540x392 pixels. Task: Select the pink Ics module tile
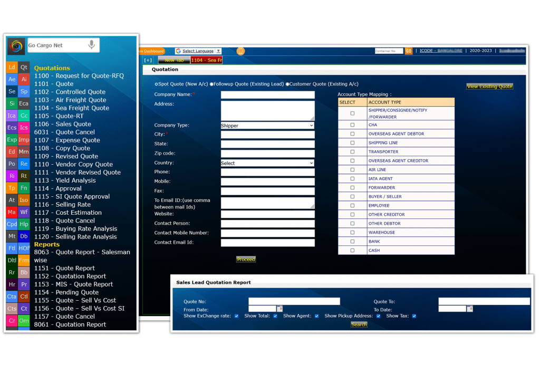(24, 128)
